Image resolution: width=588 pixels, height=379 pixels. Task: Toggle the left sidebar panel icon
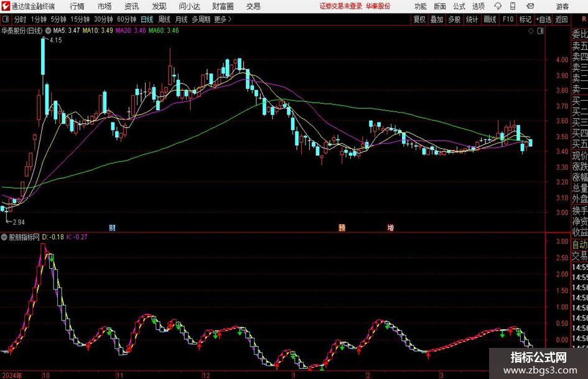pos(6,19)
